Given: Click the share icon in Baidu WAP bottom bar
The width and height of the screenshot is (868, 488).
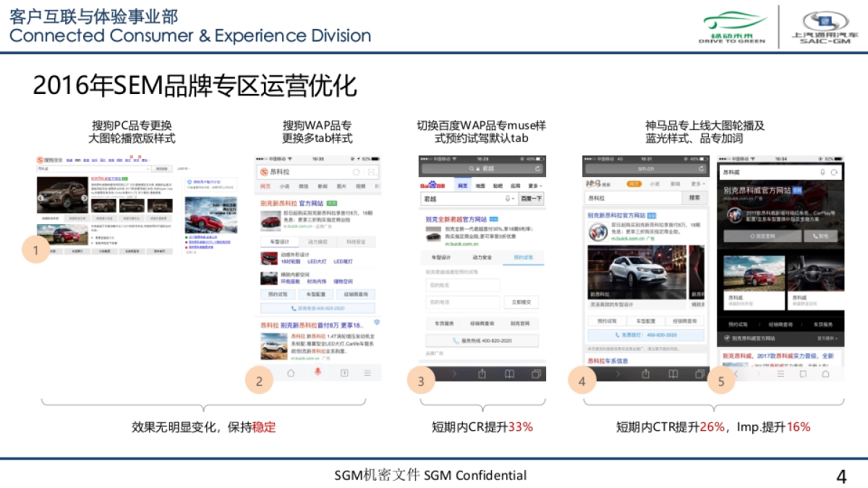Looking at the screenshot, I should (x=482, y=374).
